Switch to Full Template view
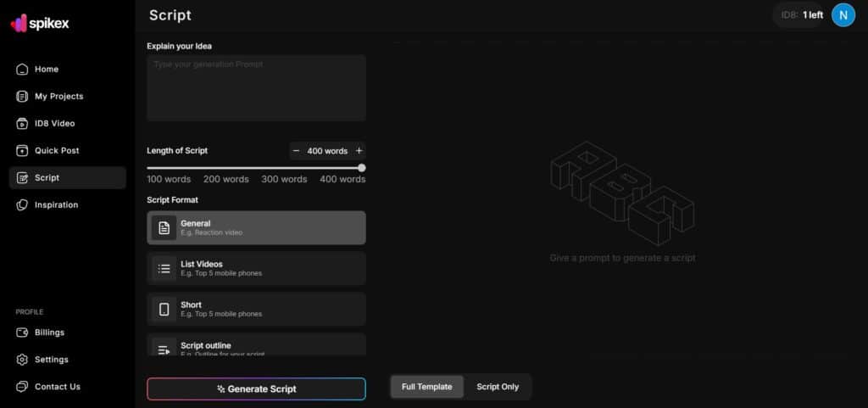This screenshot has height=408, width=868. (427, 387)
